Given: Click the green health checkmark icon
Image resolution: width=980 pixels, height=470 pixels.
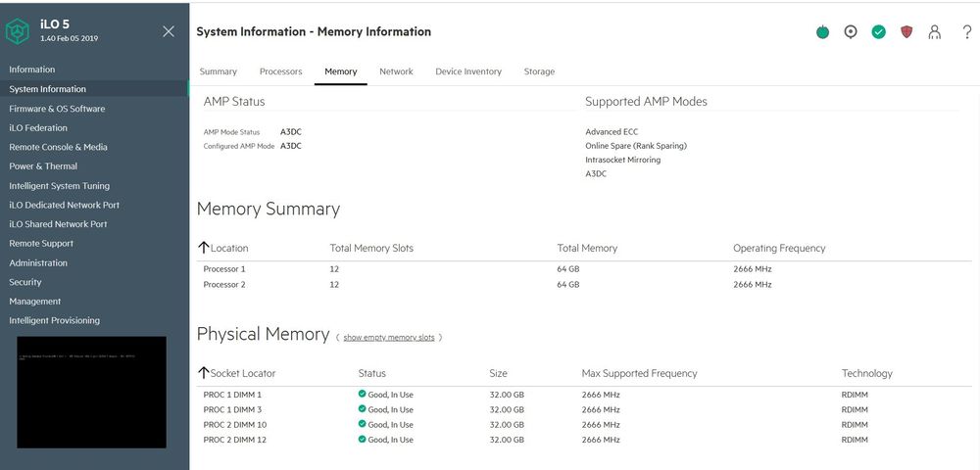Looking at the screenshot, I should coord(879,32).
